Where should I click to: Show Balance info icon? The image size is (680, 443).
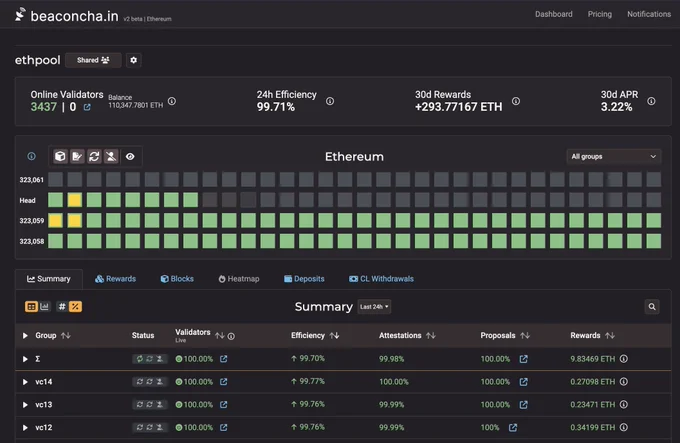pyautogui.click(x=172, y=101)
